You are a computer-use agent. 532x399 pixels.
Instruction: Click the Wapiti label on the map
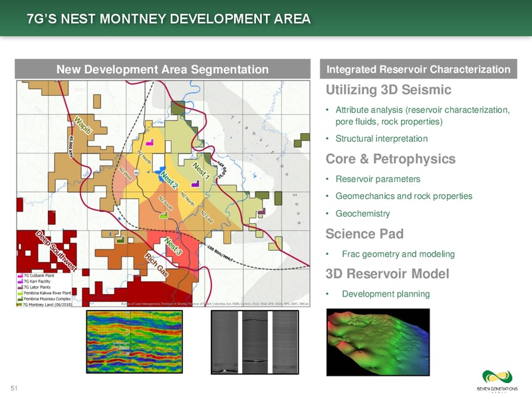pyautogui.click(x=83, y=126)
